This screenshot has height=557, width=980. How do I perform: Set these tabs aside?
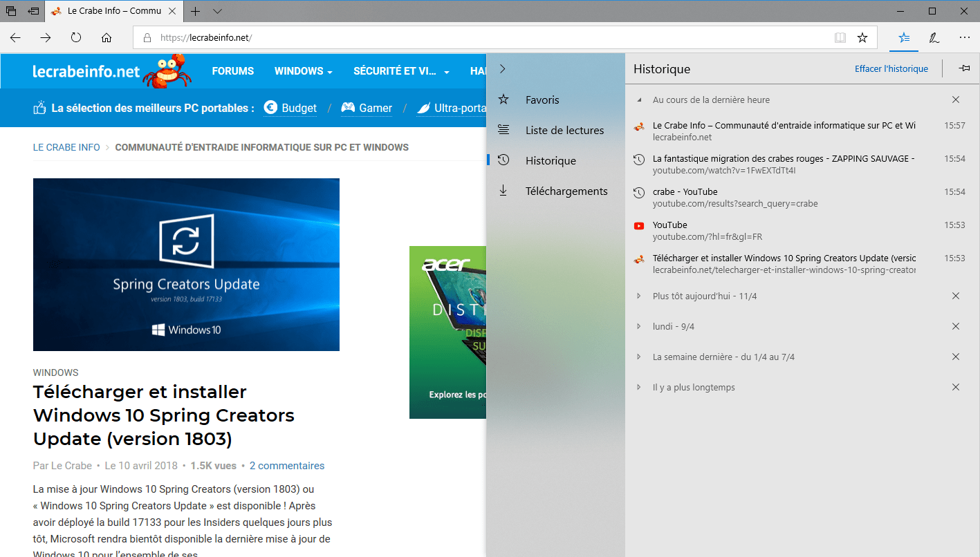tap(33, 11)
